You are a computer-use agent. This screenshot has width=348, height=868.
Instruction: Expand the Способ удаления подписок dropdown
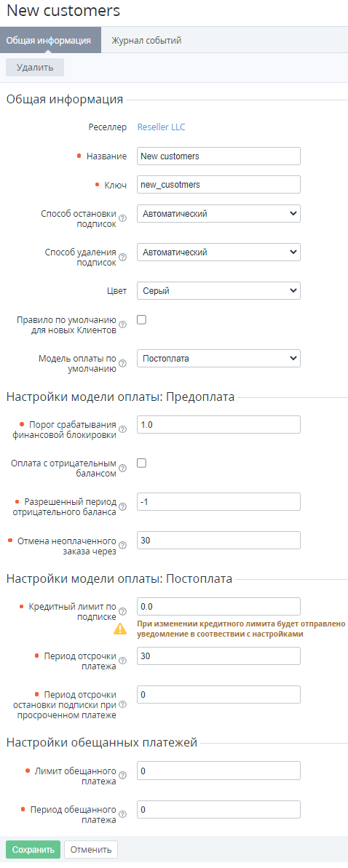pos(218,252)
